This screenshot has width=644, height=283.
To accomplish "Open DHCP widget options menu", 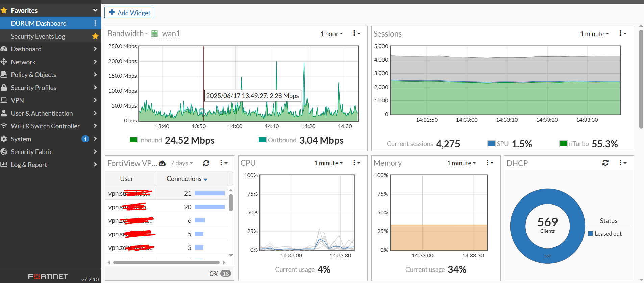I will (x=623, y=163).
